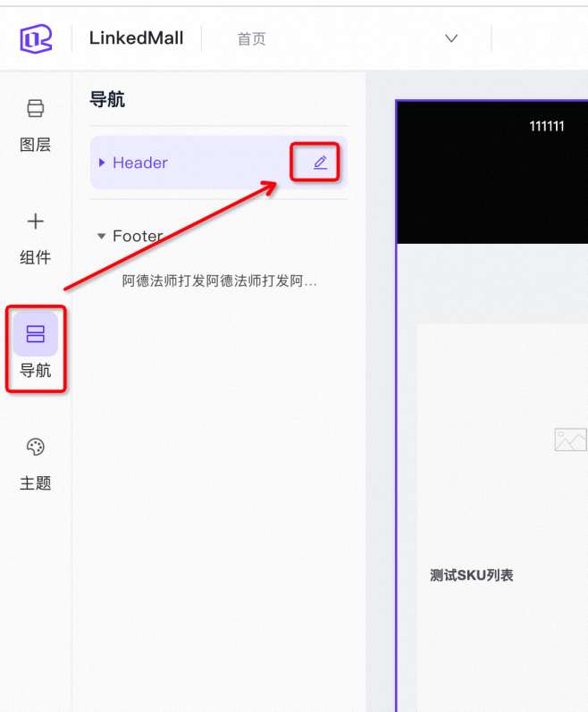
Task: Click the 组件 text label in the sidebar
Action: pos(36,257)
